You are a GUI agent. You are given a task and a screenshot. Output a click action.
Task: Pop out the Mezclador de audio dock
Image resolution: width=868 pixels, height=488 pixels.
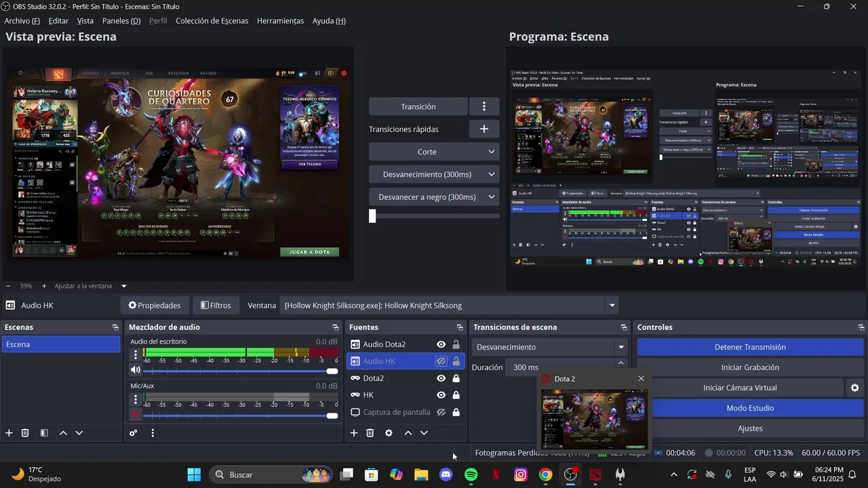tap(336, 327)
